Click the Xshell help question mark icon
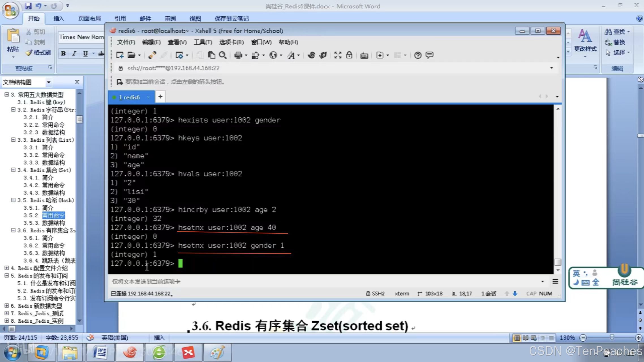Viewport: 644px width, 362px height. coord(418,55)
